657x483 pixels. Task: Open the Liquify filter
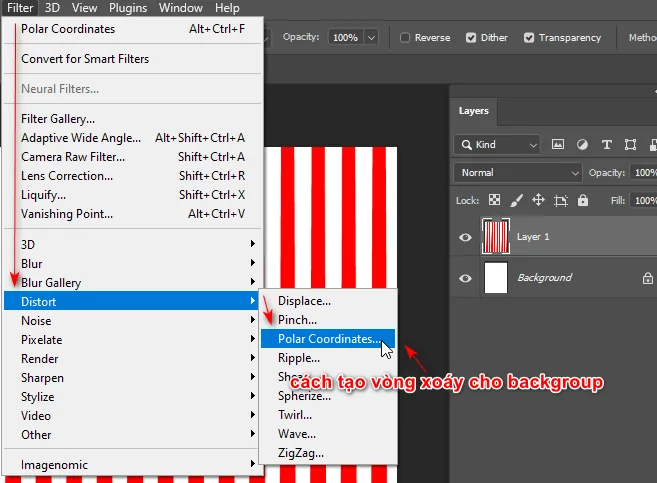click(x=133, y=195)
